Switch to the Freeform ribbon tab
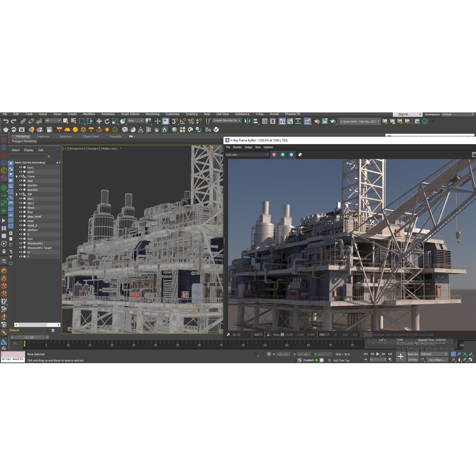Screen dimensions: 476x476 43,137
